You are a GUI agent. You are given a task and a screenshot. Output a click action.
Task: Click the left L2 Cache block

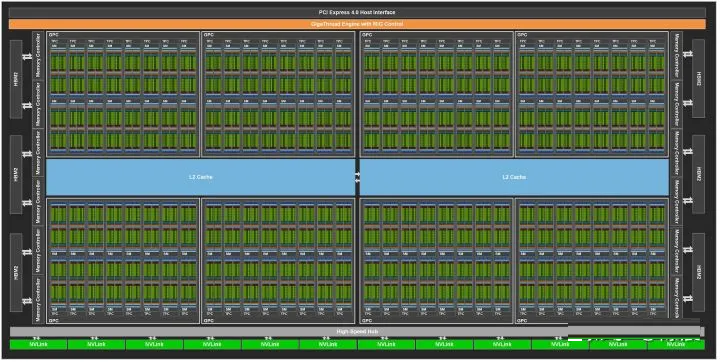pos(201,177)
